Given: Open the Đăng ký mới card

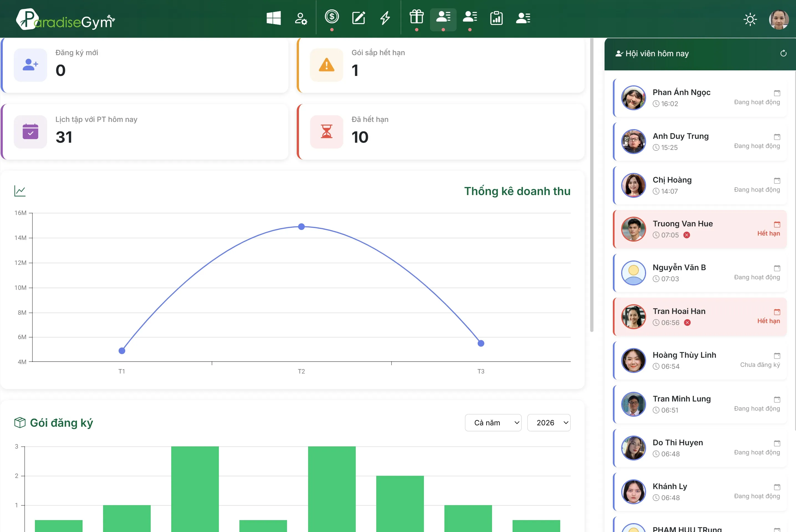Looking at the screenshot, I should (x=144, y=65).
